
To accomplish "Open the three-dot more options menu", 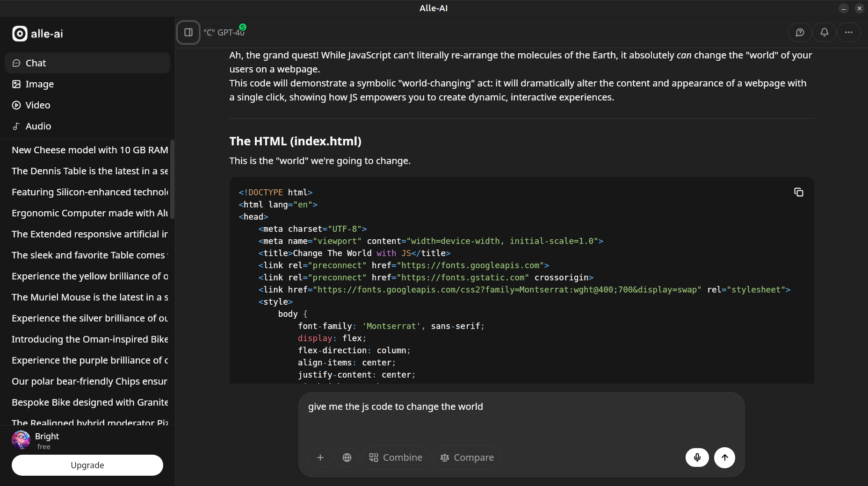I will click(848, 32).
